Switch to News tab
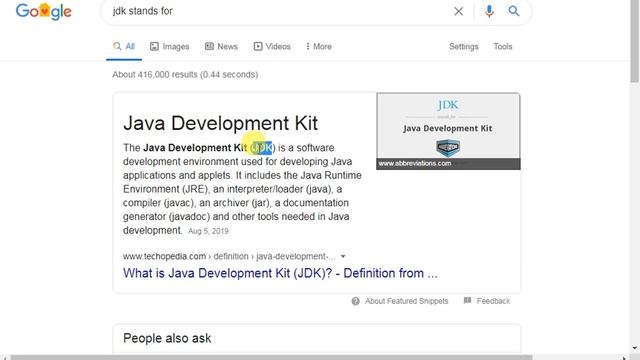The height and width of the screenshot is (360, 640). click(x=221, y=47)
